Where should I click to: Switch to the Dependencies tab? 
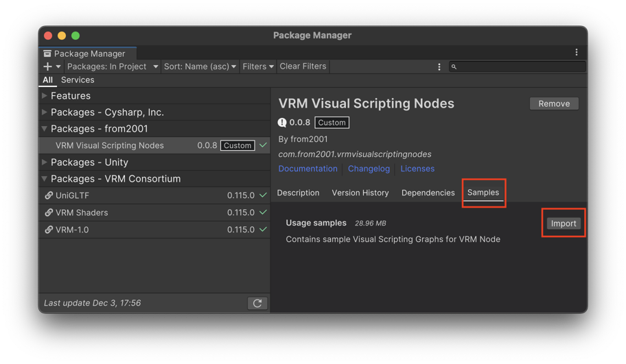pos(428,193)
